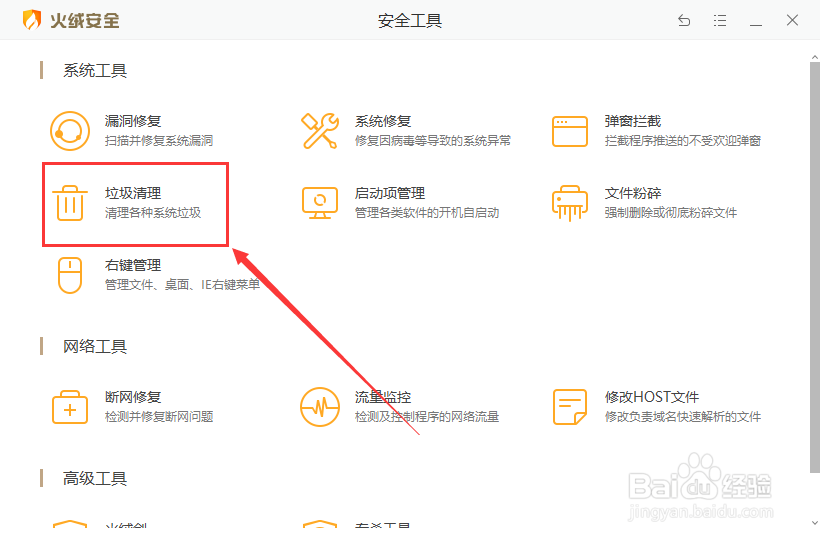Select the 漏洞修复 title text
Image resolution: width=820 pixels, height=540 pixels.
click(x=133, y=121)
